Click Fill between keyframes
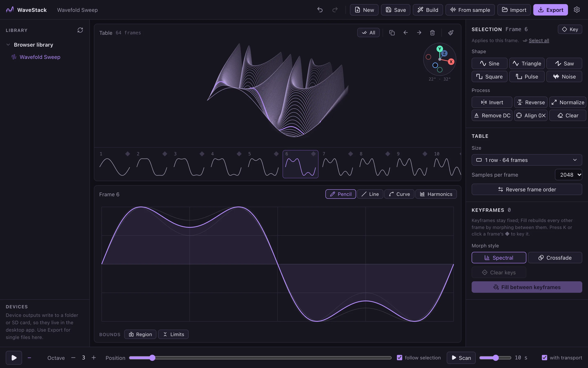 (527, 287)
